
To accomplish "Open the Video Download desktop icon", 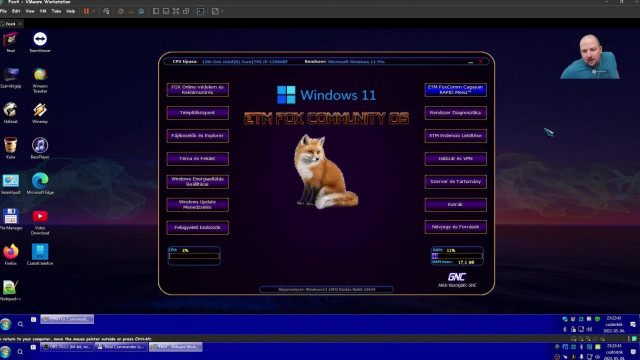I will coord(40,222).
